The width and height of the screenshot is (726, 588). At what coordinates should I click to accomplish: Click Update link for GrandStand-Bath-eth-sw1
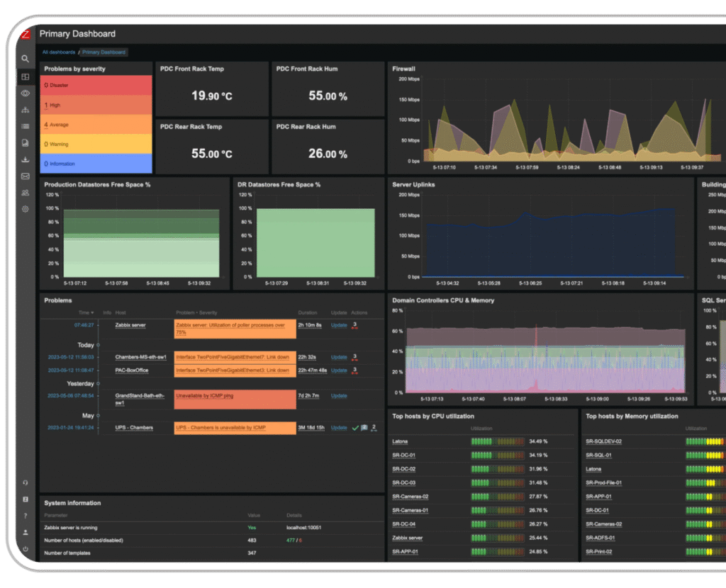click(339, 395)
